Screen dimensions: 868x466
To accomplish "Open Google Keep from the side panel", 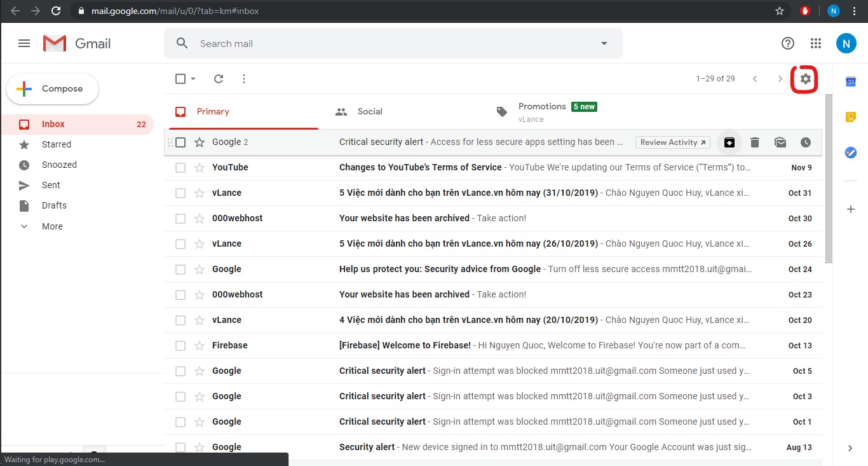I will point(850,117).
